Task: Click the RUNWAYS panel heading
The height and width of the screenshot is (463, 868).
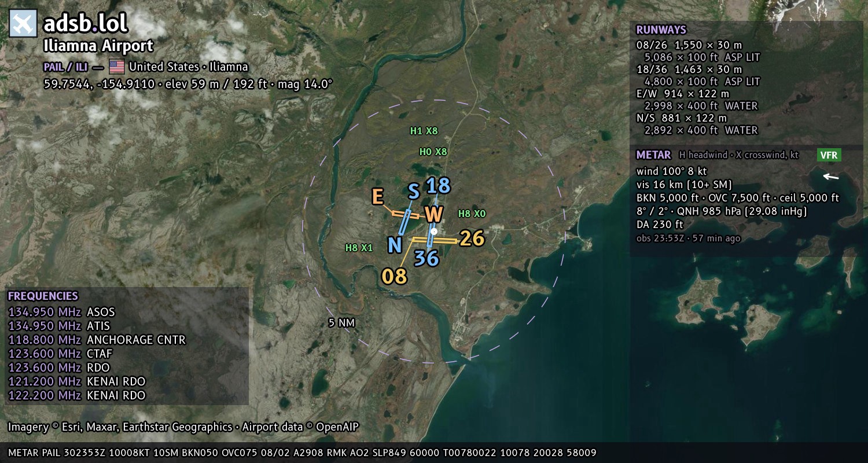Action: coord(661,30)
